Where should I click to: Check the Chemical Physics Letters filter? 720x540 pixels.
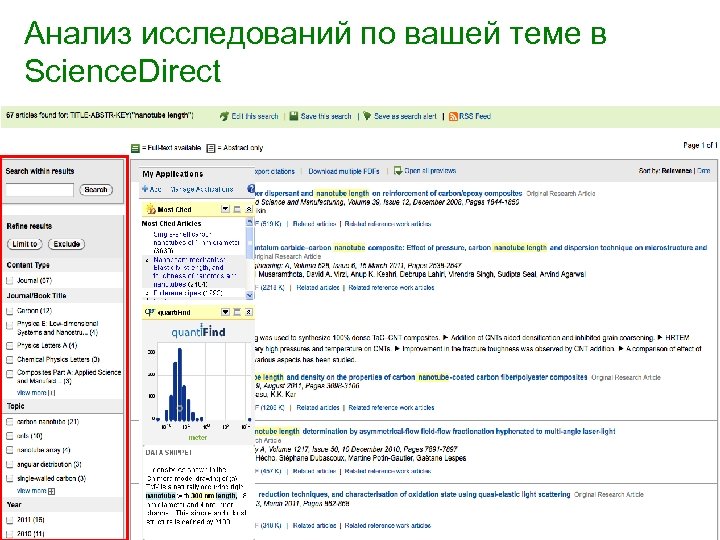10,360
